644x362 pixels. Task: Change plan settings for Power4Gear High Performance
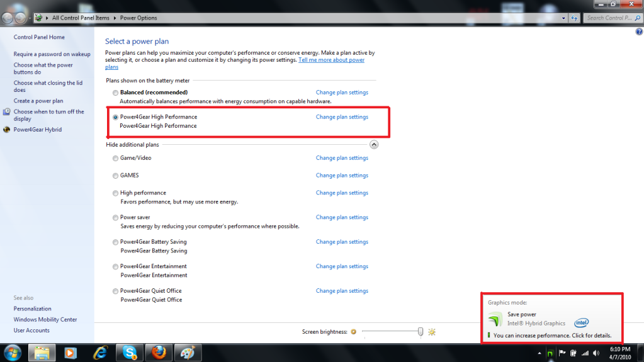pyautogui.click(x=342, y=117)
